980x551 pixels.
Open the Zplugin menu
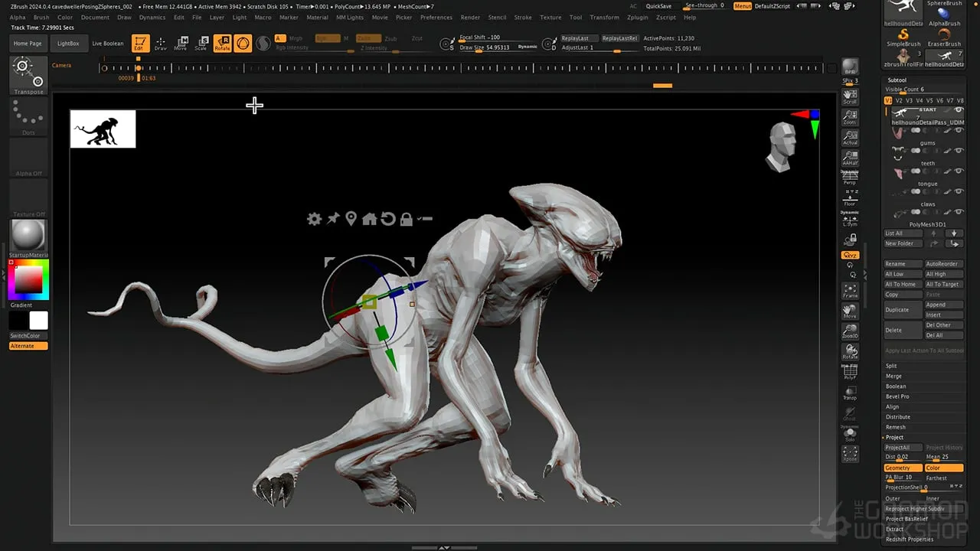click(x=637, y=17)
